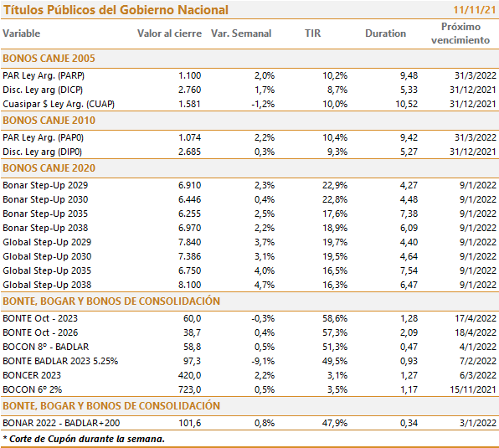499x448 pixels.
Task: Click the row label Disc. Ley arg (DIP0)
Action: [43, 152]
